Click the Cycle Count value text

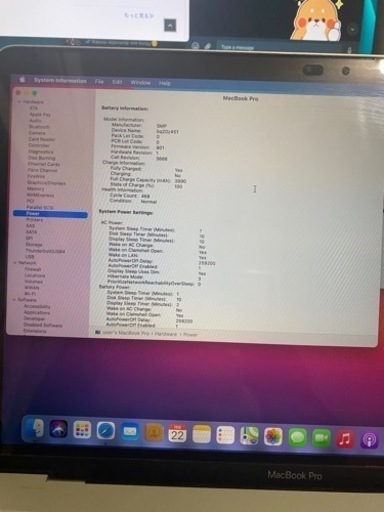(145, 196)
